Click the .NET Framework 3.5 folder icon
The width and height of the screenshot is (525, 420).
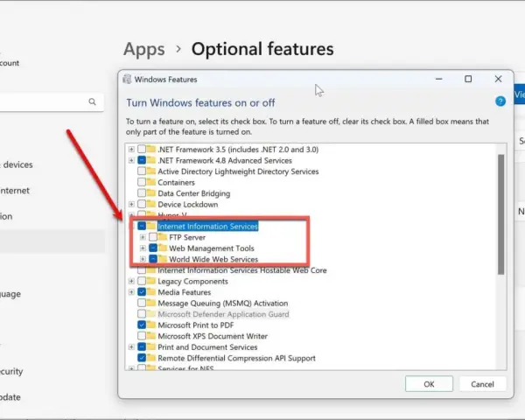(x=151, y=149)
